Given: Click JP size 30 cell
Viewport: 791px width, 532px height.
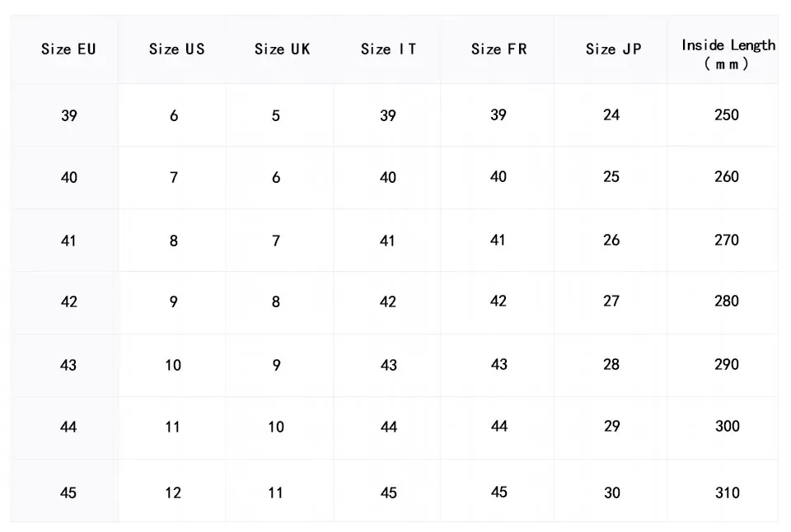Looking at the screenshot, I should [611, 492].
